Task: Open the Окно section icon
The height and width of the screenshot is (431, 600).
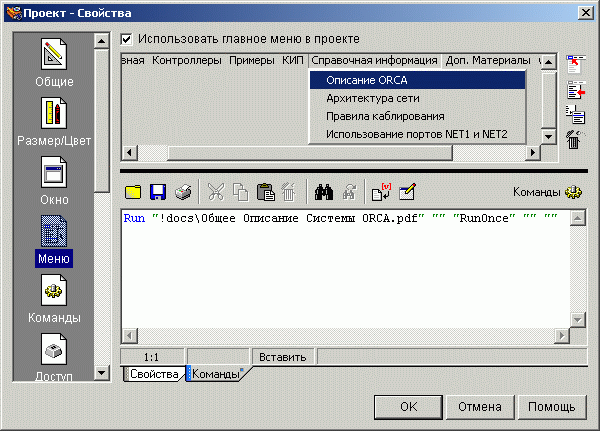Action: (54, 172)
